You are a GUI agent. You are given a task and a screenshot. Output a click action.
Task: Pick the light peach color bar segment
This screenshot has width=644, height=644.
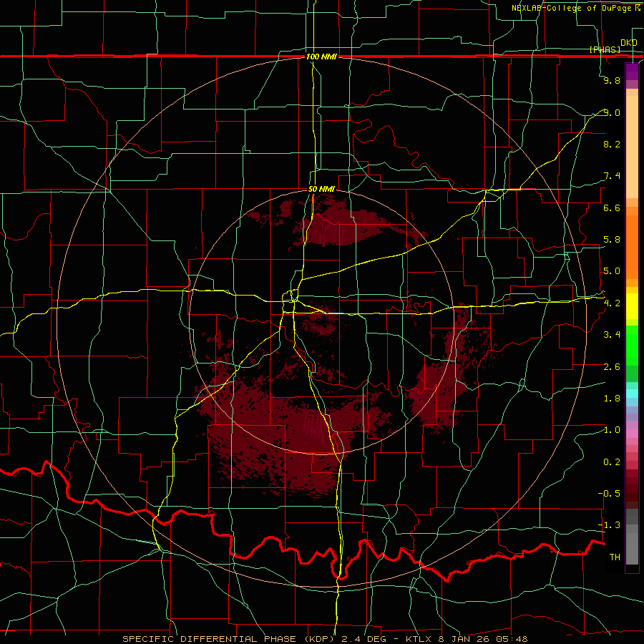[x=632, y=147]
